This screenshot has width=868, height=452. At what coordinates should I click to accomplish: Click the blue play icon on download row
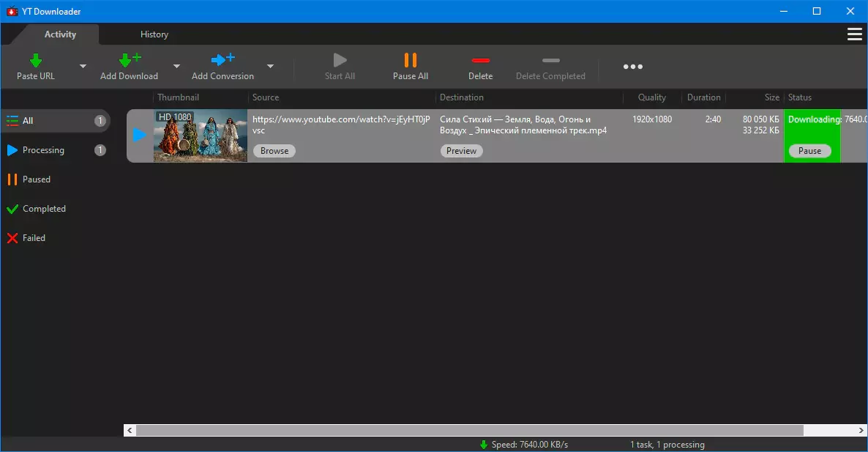pos(140,135)
